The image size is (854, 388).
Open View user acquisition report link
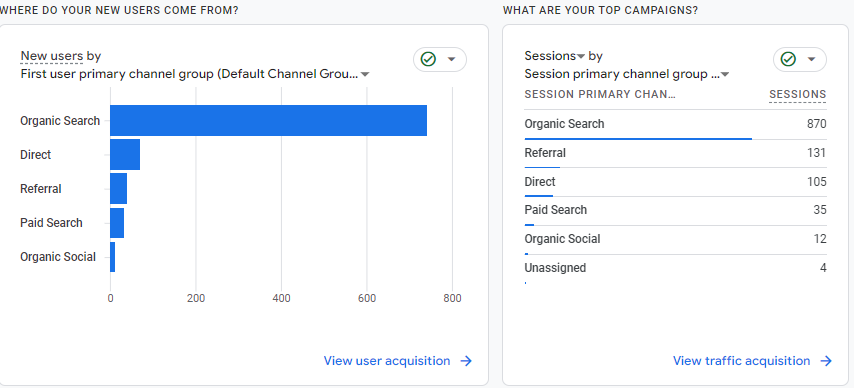(x=387, y=361)
